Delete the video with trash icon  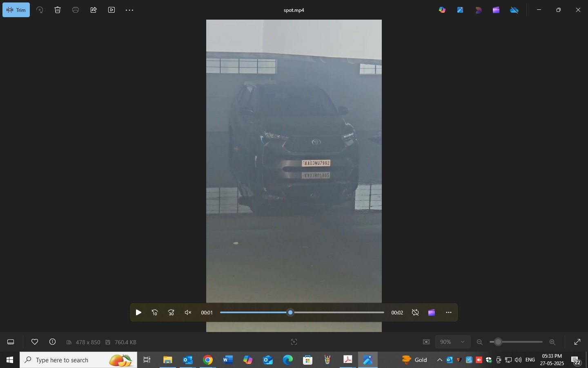[58, 10]
